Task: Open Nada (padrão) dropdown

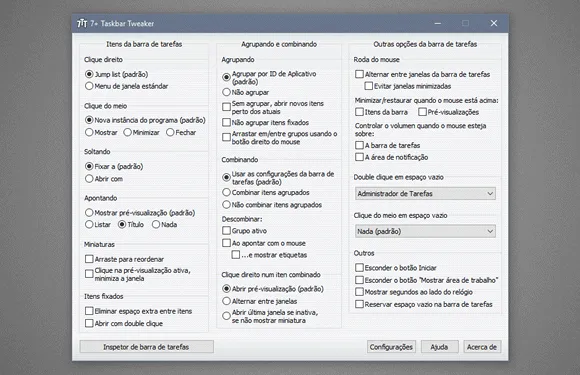Action: tap(425, 232)
